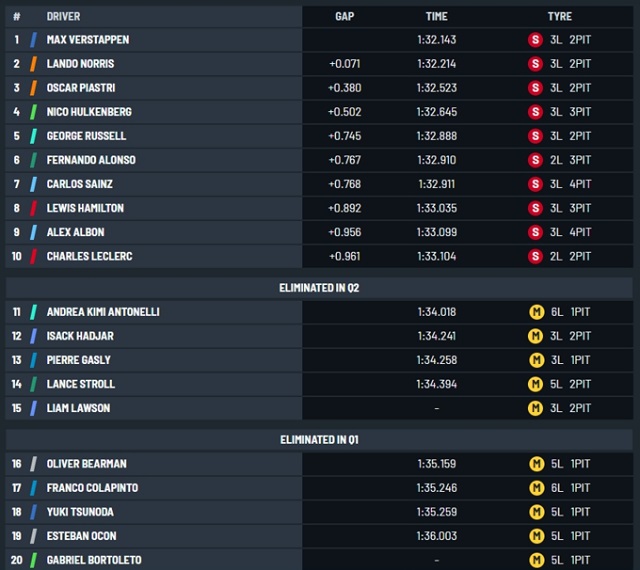
Task: Click Oliver Bearman's medium tyre icon
Action: (535, 464)
